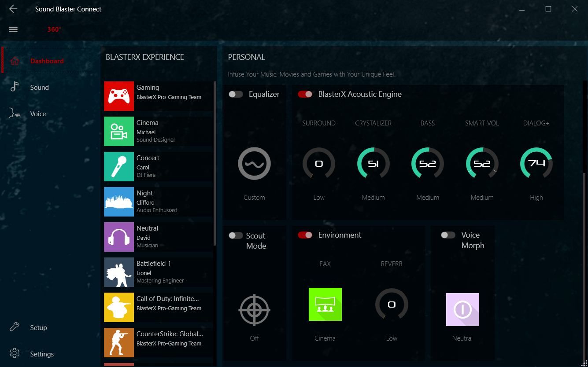The image size is (588, 367).
Task: Choose the Neutral profile label
Action: [147, 228]
